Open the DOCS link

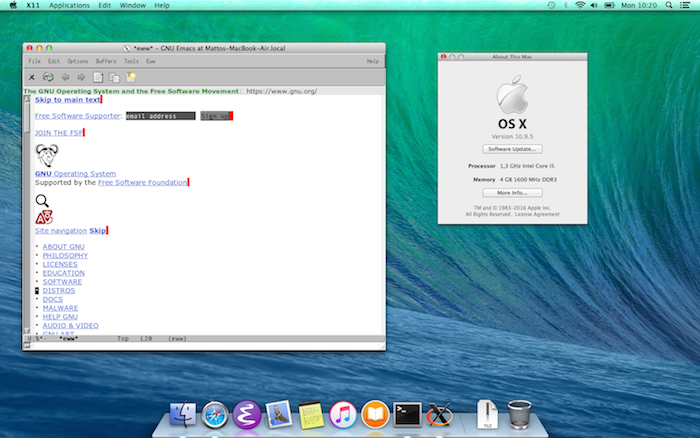[x=53, y=299]
